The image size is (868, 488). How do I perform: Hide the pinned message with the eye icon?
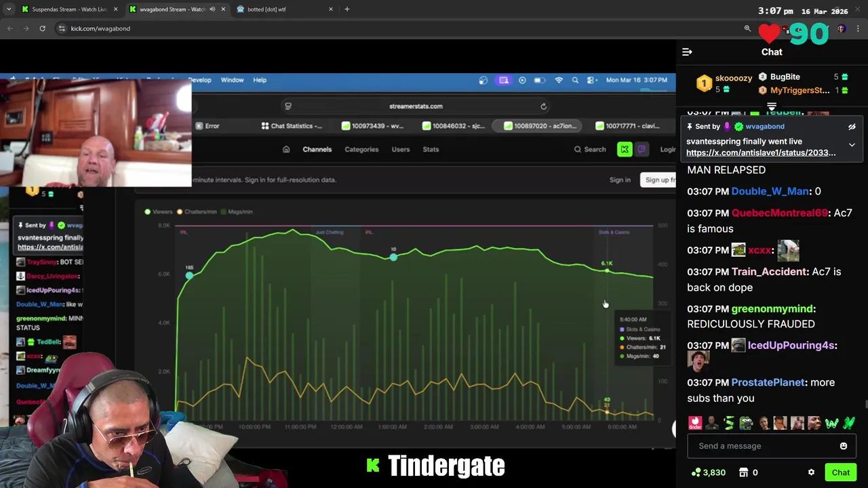coord(852,127)
